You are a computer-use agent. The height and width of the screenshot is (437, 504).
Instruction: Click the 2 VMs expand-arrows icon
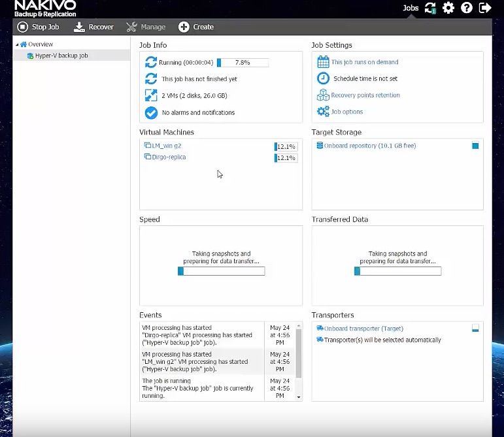click(x=151, y=95)
